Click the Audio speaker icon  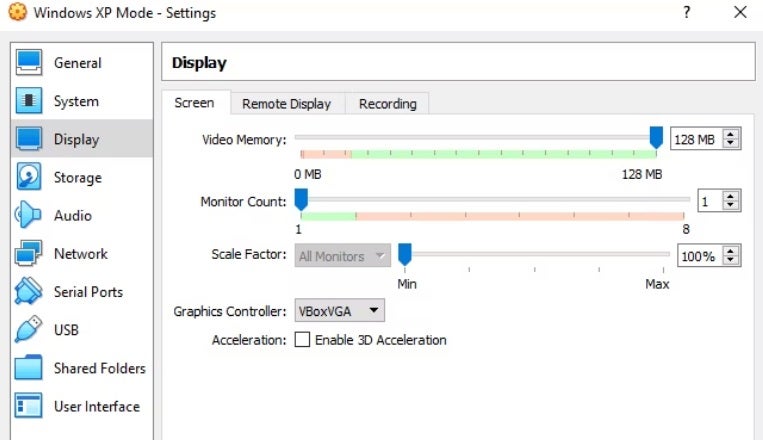pyautogui.click(x=28, y=215)
